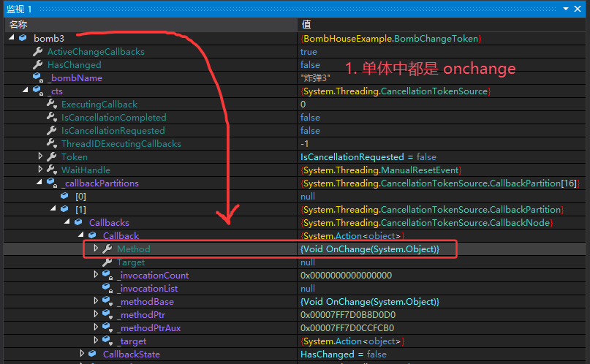Image resolution: width=590 pixels, height=364 pixels.
Task: Click the cube icon next to bomb3
Action: [23, 39]
